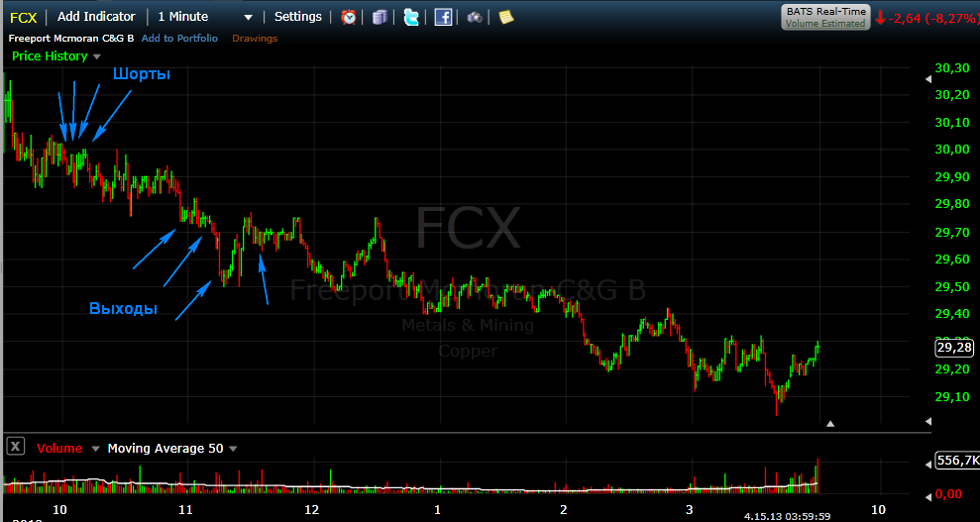Click the FCX ticker symbol field
This screenshot has width=980, height=522.
coord(24,17)
